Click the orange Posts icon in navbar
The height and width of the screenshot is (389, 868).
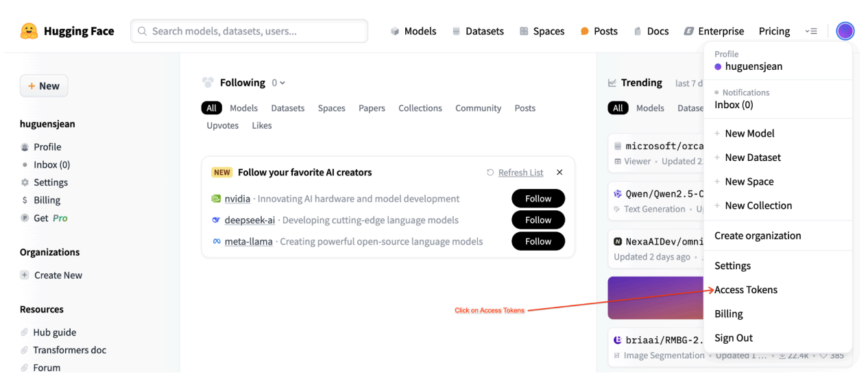pos(585,32)
